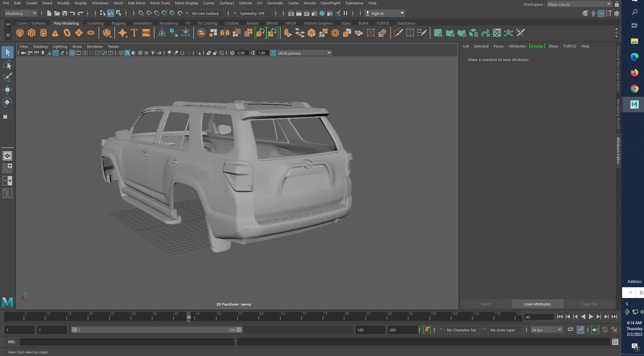Click the freeze transformations snowflake icon
Viewport: 644px width, 356px height.
click(186, 33)
